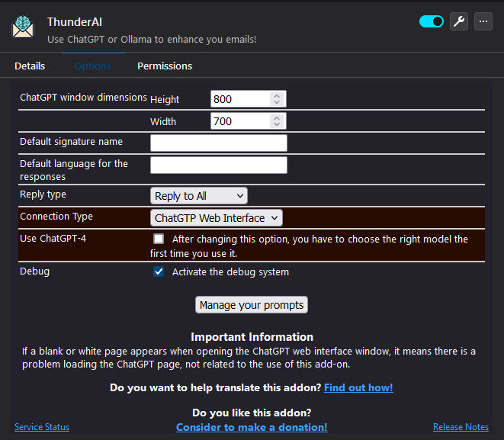Enable the Use ChatGPT-4 checkbox
504x440 pixels.
click(x=159, y=239)
